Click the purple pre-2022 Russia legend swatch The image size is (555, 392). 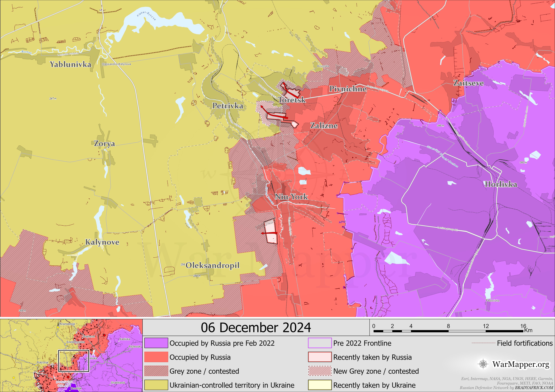[156, 343]
